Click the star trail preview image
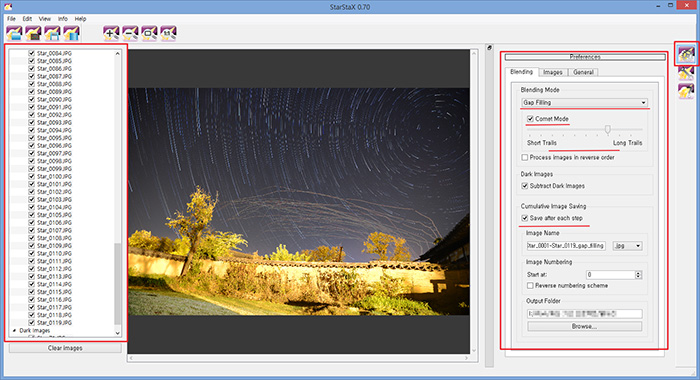Image resolution: width=700 pixels, height=380 pixels. 299,201
